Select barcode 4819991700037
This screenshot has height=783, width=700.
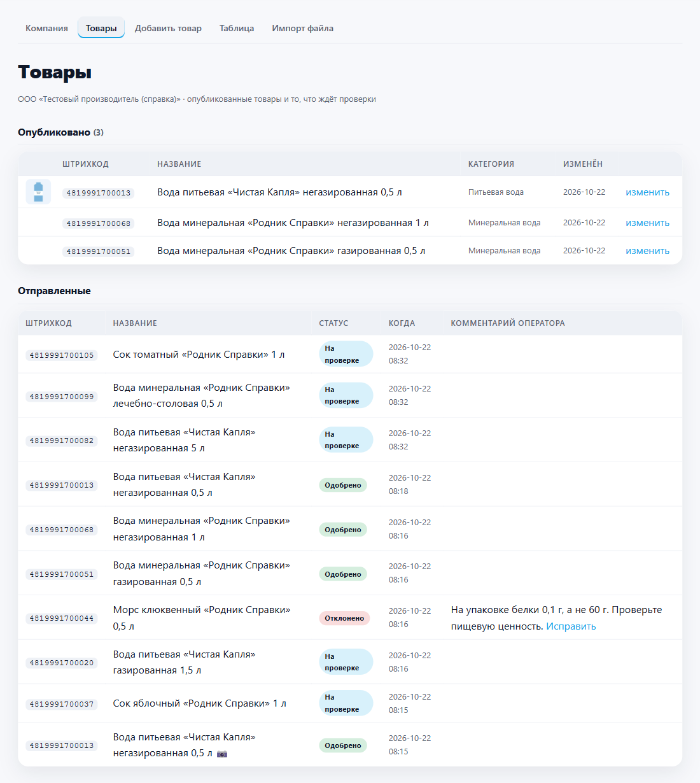[62, 704]
